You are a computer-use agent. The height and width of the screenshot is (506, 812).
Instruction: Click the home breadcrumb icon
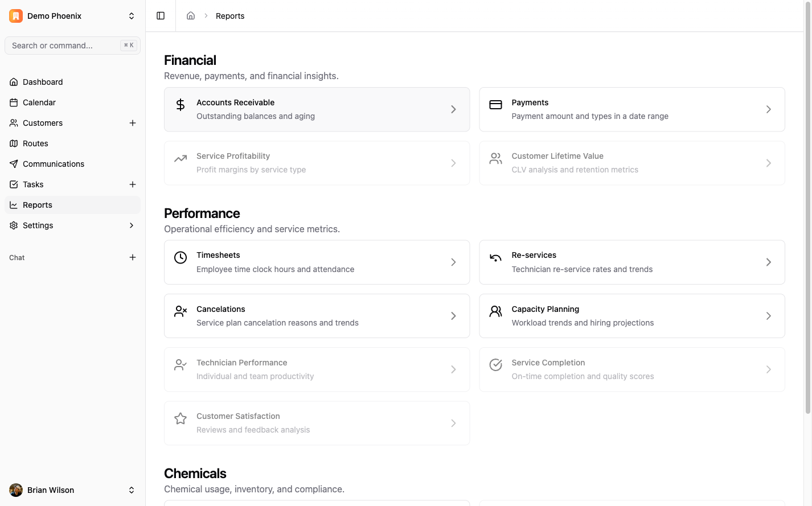[191, 16]
